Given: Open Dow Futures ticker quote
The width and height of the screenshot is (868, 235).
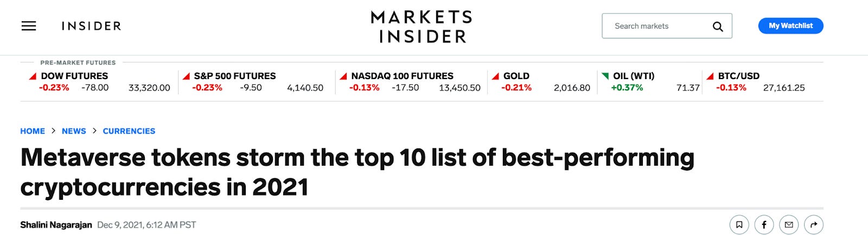Looking at the screenshot, I should tap(99, 82).
